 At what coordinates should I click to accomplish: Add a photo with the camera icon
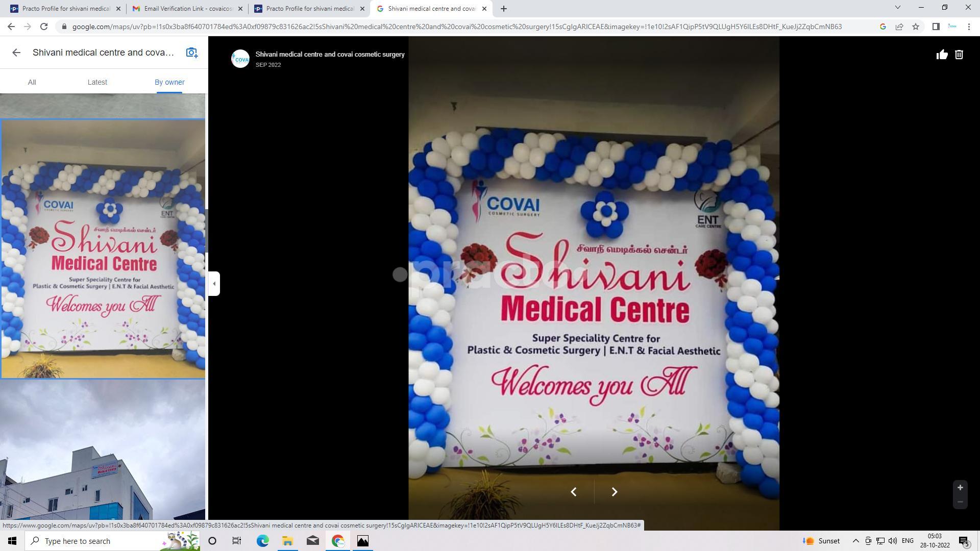[x=192, y=53]
